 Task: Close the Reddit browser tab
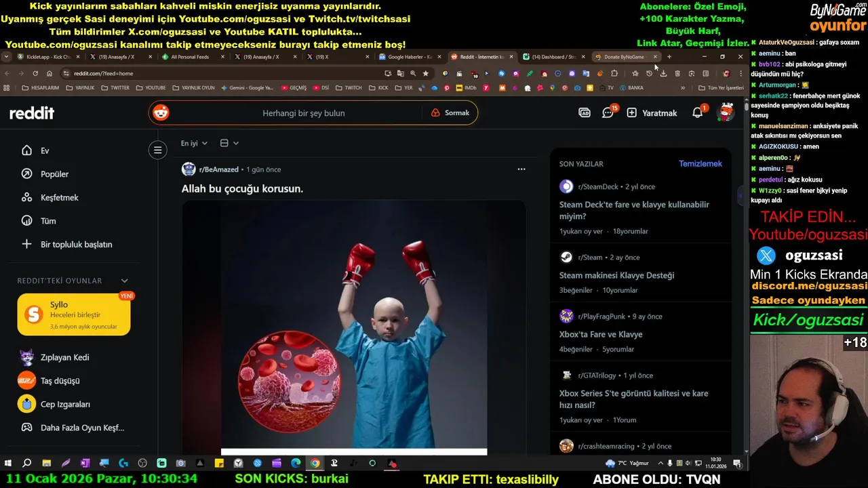pyautogui.click(x=511, y=57)
